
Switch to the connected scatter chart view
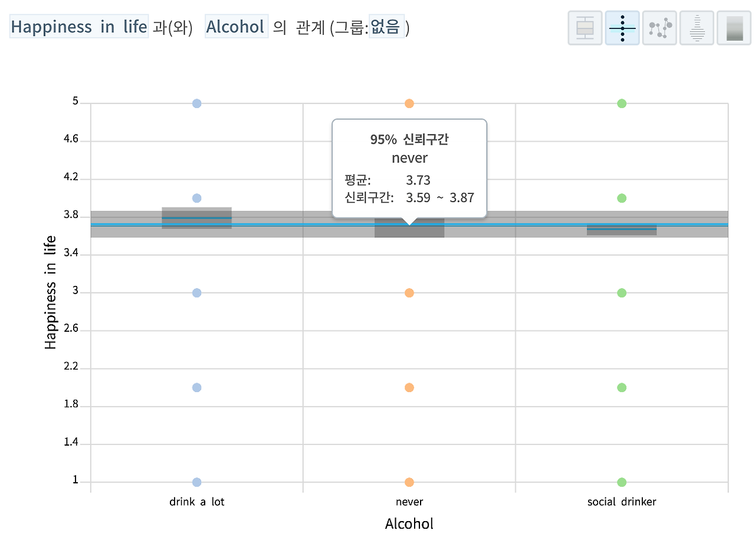coord(659,28)
